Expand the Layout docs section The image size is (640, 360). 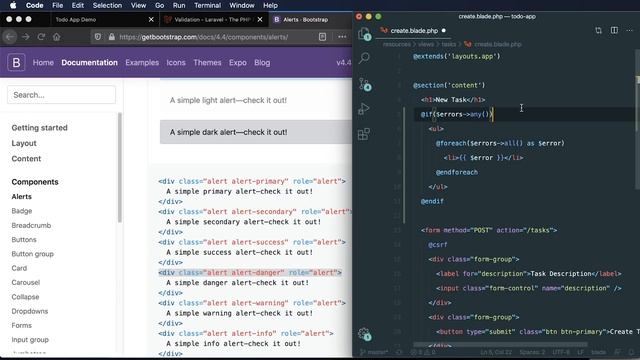point(24,143)
